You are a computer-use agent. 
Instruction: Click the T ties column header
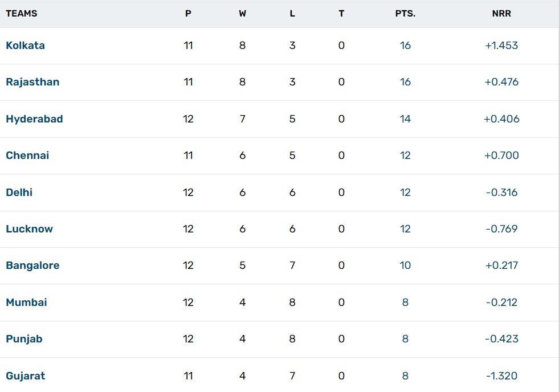click(341, 14)
